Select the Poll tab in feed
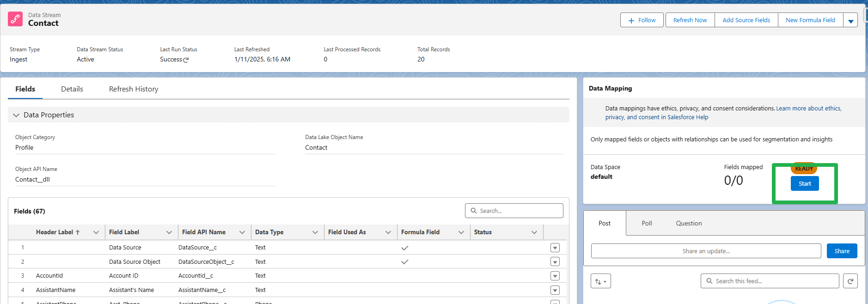Viewport: 868px width, 304px height. tap(647, 223)
